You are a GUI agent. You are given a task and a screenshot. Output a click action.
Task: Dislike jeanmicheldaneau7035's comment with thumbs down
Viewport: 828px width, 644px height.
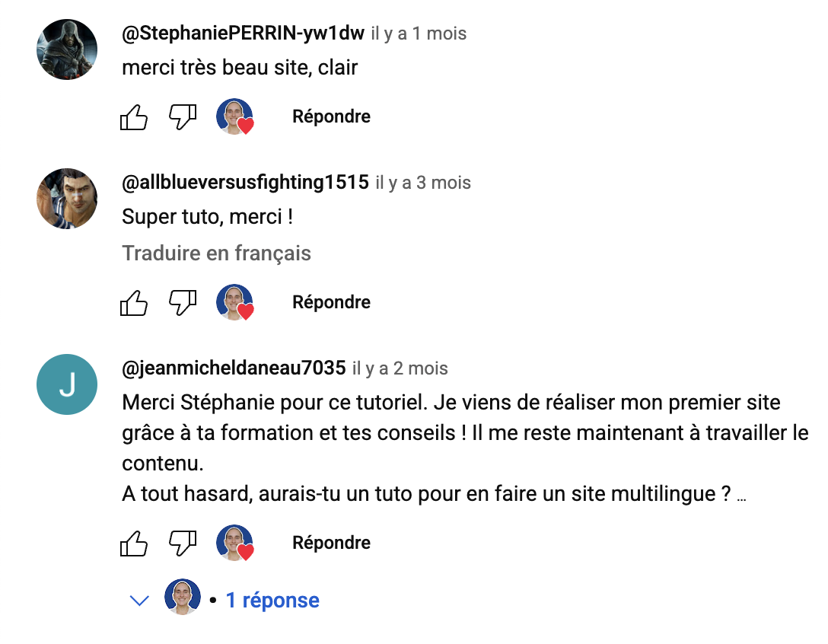183,544
